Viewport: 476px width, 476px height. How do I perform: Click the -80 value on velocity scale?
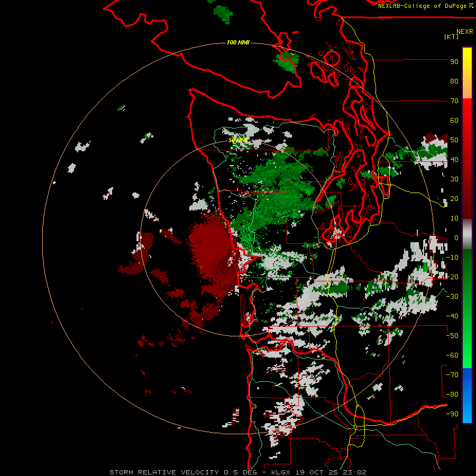pos(452,395)
